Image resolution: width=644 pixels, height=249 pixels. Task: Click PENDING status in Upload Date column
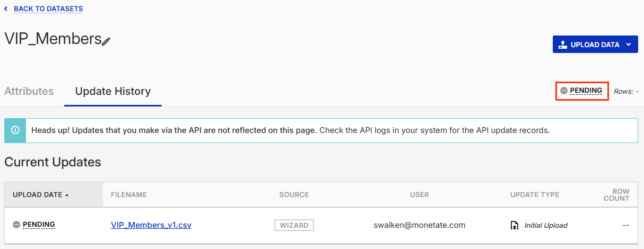(39, 225)
